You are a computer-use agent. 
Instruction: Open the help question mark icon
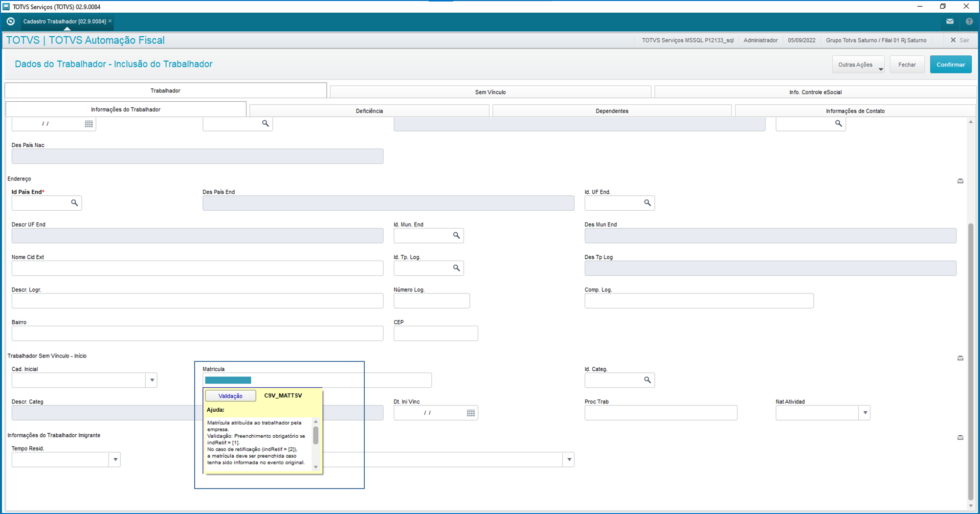point(969,22)
